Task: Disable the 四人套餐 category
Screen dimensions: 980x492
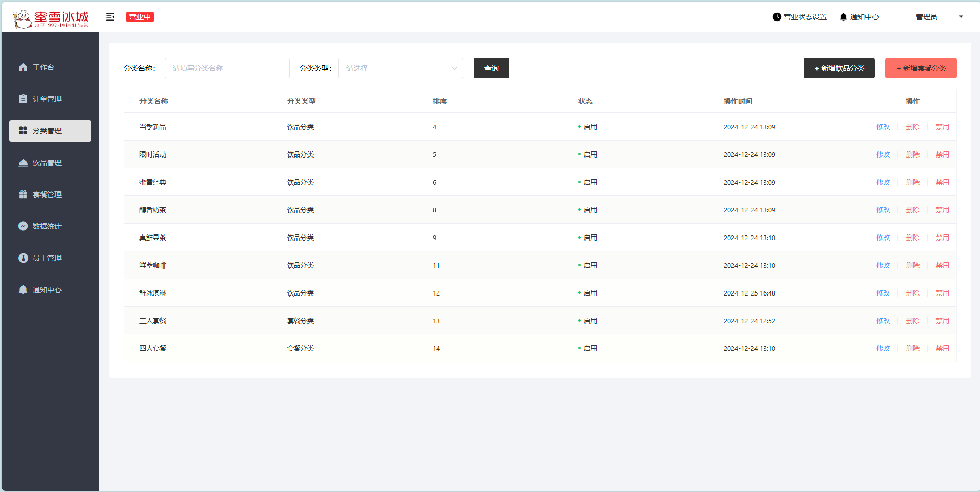Action: pyautogui.click(x=942, y=348)
